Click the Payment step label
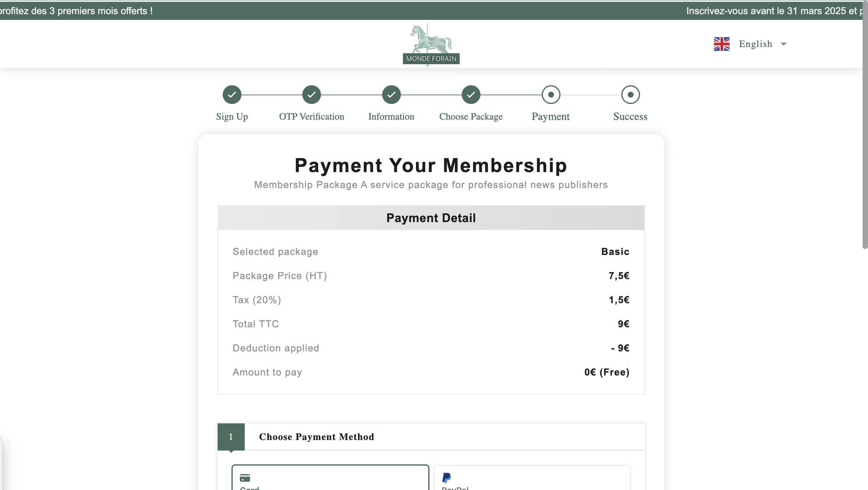 point(551,117)
